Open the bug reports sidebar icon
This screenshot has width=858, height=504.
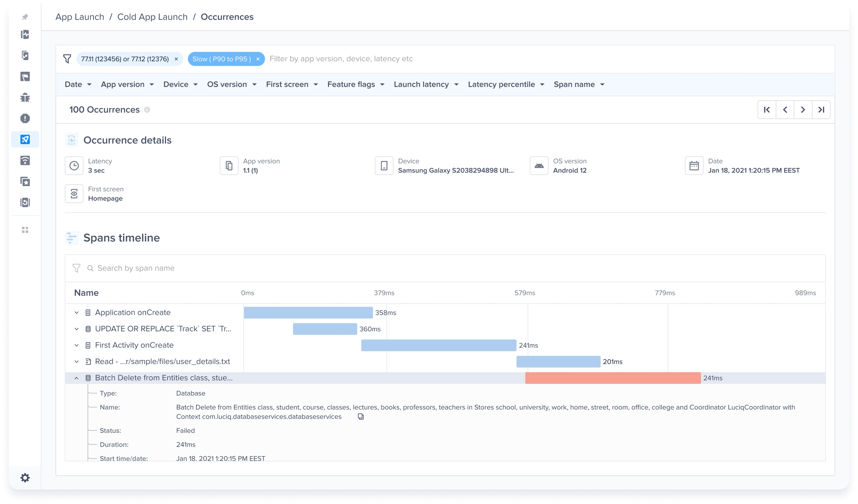25,98
